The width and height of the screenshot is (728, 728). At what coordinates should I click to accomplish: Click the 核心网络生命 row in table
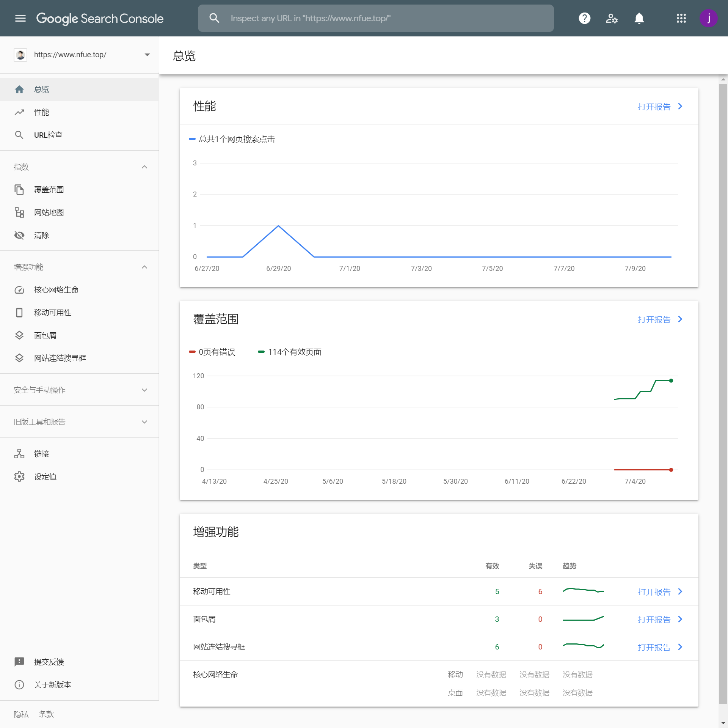[x=439, y=684]
